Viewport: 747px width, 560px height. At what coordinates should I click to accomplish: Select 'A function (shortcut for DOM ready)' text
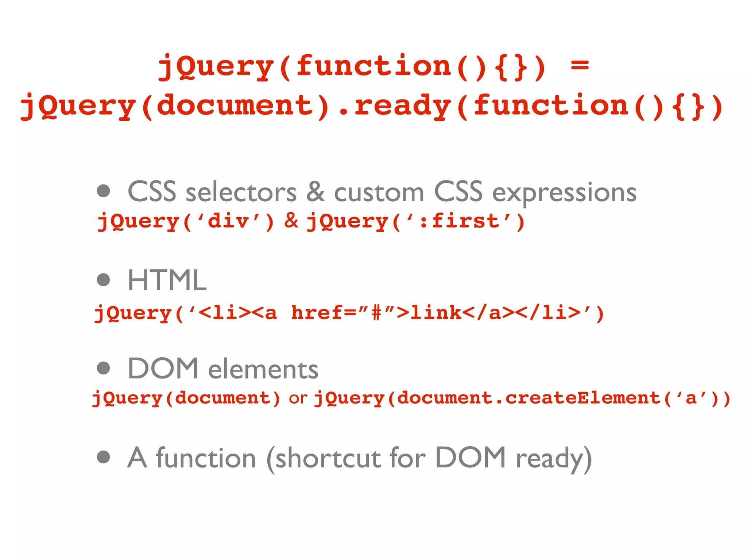pyautogui.click(x=359, y=458)
